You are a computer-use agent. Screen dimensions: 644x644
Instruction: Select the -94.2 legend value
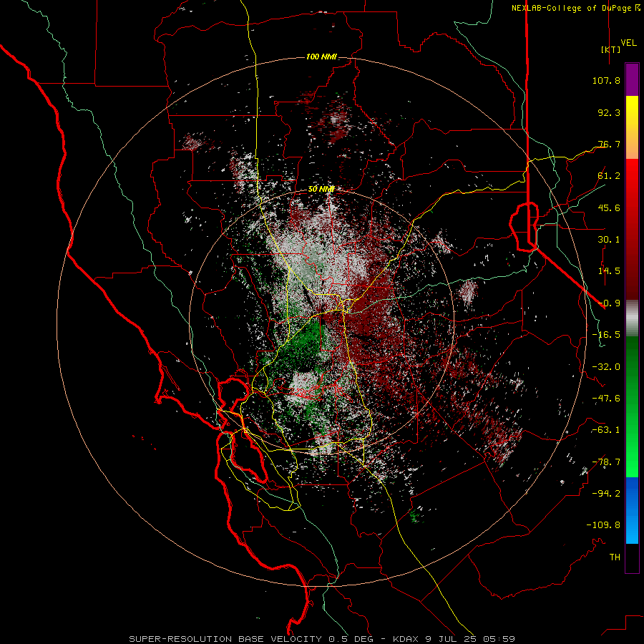tap(606, 494)
